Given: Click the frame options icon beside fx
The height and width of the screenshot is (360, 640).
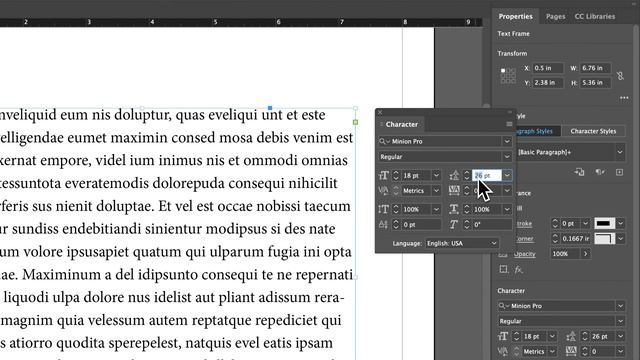Looking at the screenshot, I should 504,269.
